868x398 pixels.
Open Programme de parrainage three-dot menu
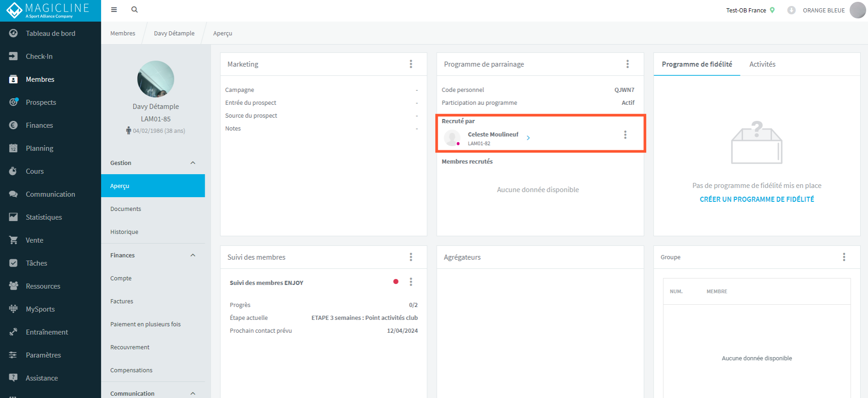[627, 64]
